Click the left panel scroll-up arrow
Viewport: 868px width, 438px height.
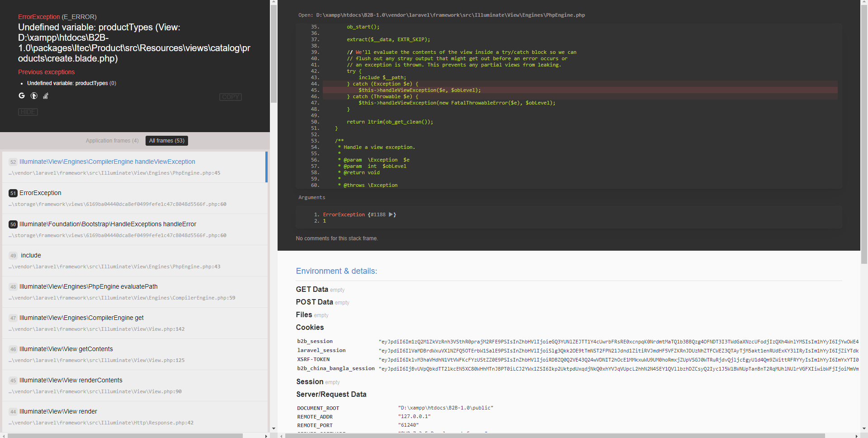(x=274, y=2)
